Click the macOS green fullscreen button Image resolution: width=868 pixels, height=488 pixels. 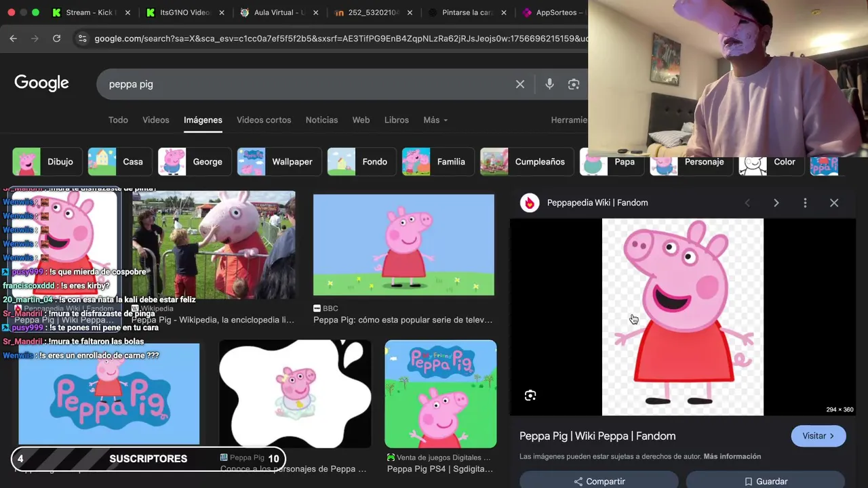point(35,12)
